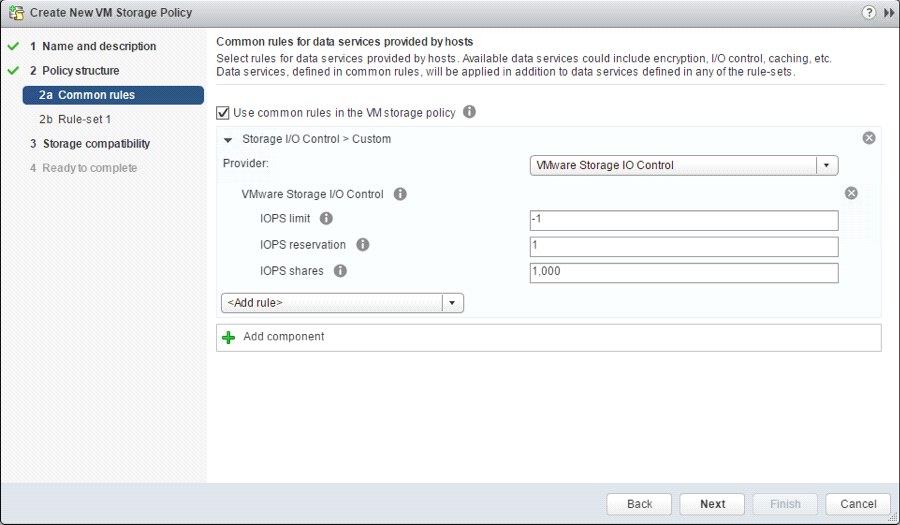Screen dimensions: 900x525
Task: Uncheck Use common rules in VM storage policy
Action: pyautogui.click(x=224, y=113)
